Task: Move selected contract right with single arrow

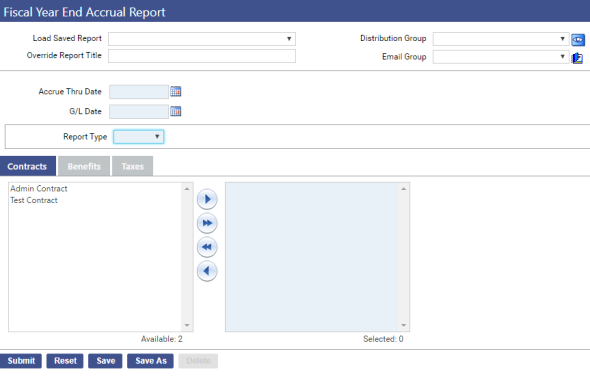Action: 207,199
